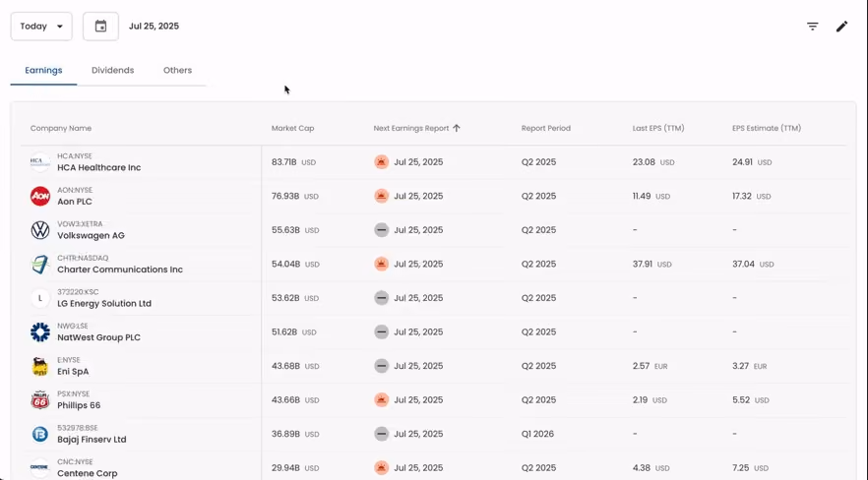This screenshot has width=868, height=480.
Task: Sort by Company Name column
Action: 61,128
